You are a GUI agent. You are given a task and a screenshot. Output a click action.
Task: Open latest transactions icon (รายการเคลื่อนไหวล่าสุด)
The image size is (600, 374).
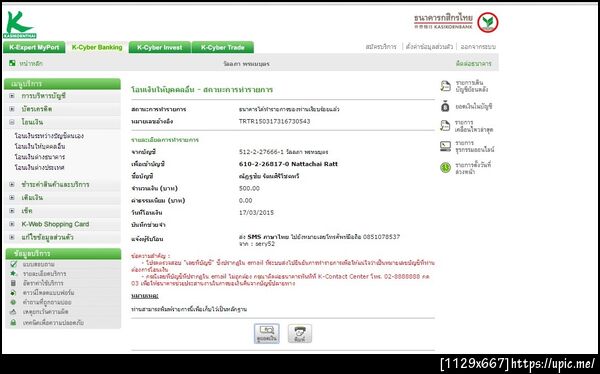pyautogui.click(x=445, y=126)
